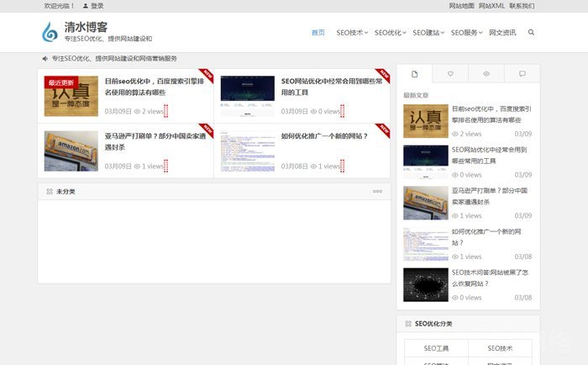Click the search magnifier icon in navigation
The width and height of the screenshot is (588, 365).
(531, 33)
